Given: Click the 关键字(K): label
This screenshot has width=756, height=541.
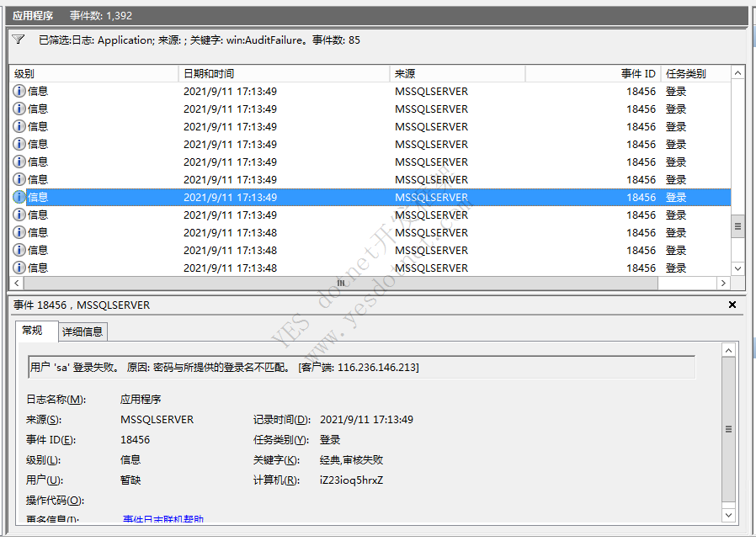Looking at the screenshot, I should pyautogui.click(x=277, y=460).
